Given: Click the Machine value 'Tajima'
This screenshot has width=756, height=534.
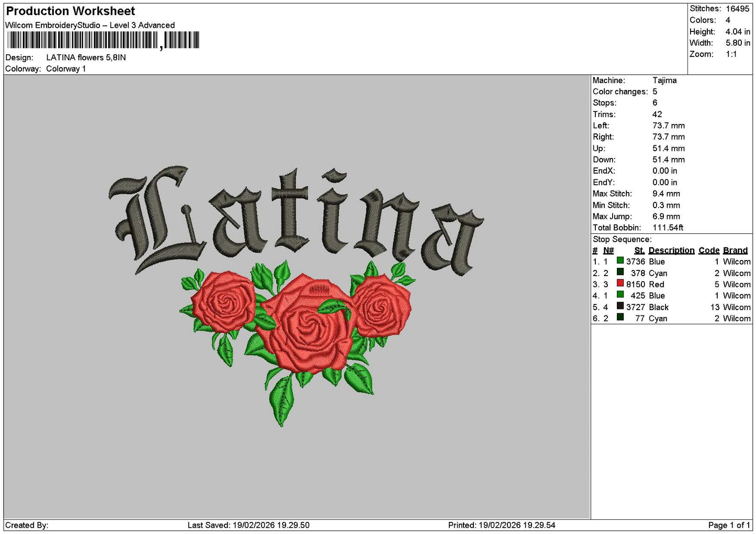Looking at the screenshot, I should (x=664, y=81).
